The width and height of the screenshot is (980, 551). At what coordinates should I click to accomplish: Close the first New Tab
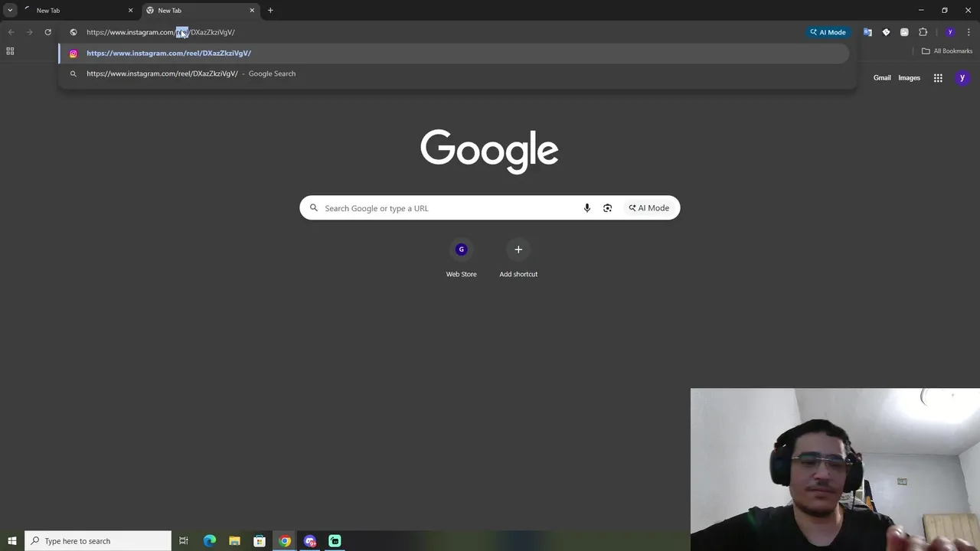130,11
